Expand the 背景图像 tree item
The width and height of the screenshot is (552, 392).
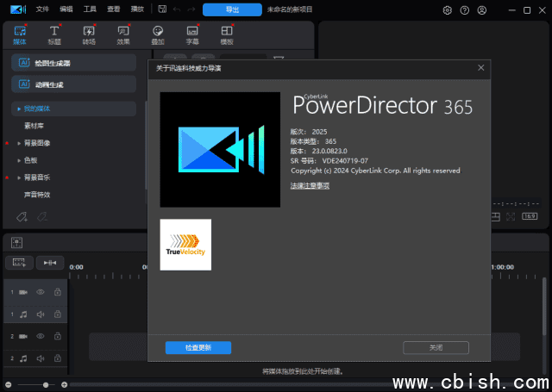19,143
